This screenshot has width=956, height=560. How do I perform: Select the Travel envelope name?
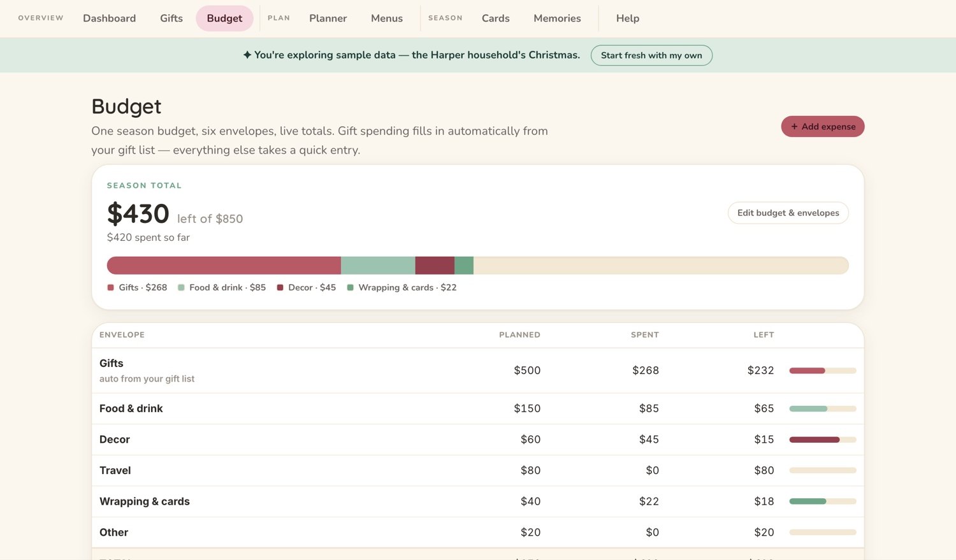(115, 471)
